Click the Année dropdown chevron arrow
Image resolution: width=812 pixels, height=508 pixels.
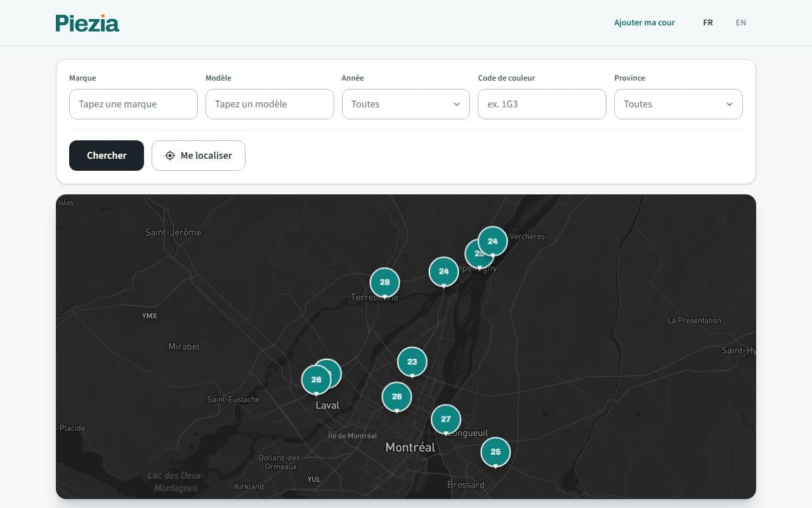point(457,104)
